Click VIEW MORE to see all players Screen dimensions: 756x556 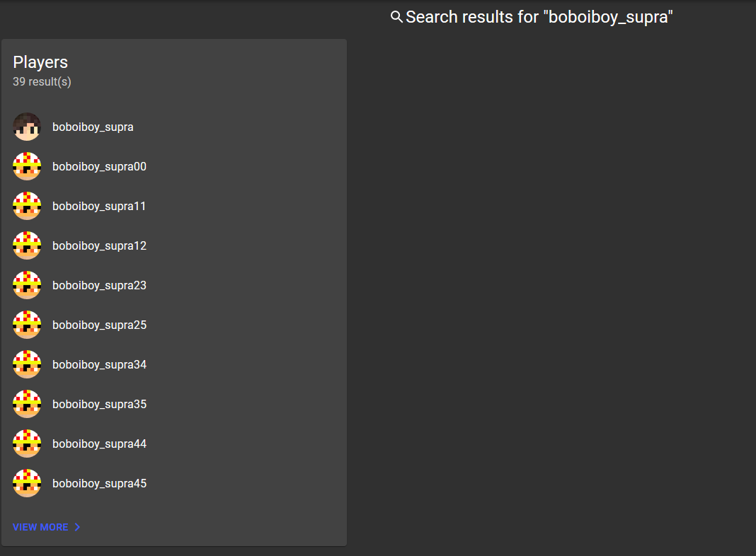point(40,527)
